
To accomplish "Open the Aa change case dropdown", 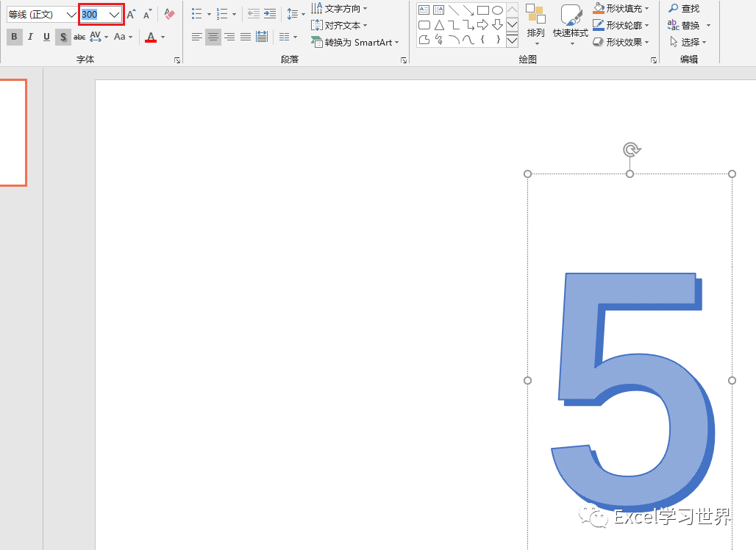I will [x=123, y=37].
